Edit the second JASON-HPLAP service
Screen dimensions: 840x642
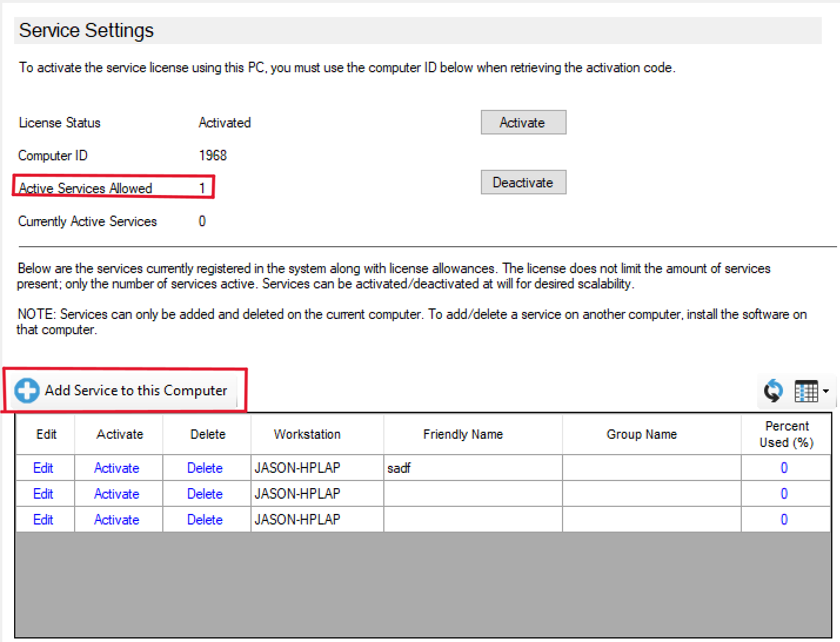[43, 494]
